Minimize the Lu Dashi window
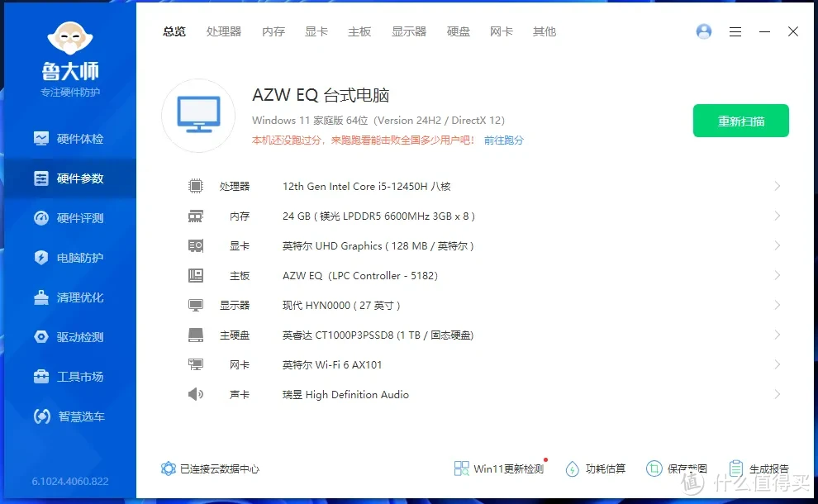The image size is (818, 504). (x=764, y=32)
